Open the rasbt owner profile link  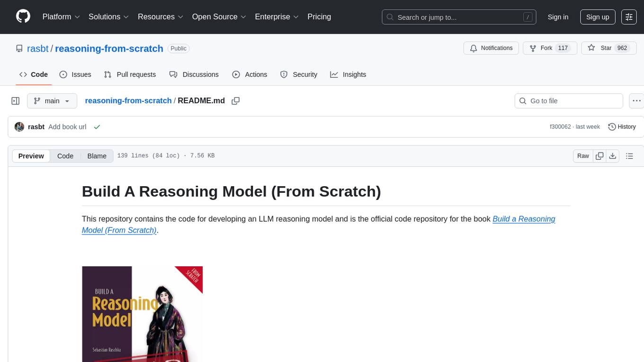tap(38, 48)
